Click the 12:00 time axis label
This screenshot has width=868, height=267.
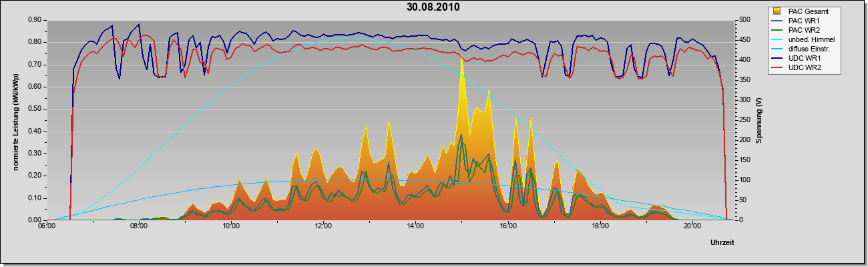pos(323,226)
